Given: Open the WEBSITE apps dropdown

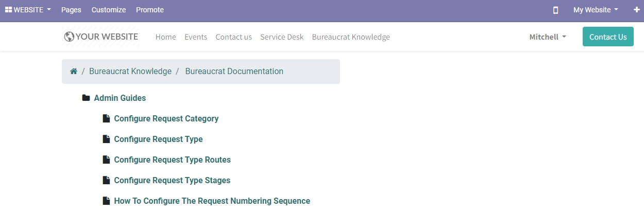Looking at the screenshot, I should (28, 10).
